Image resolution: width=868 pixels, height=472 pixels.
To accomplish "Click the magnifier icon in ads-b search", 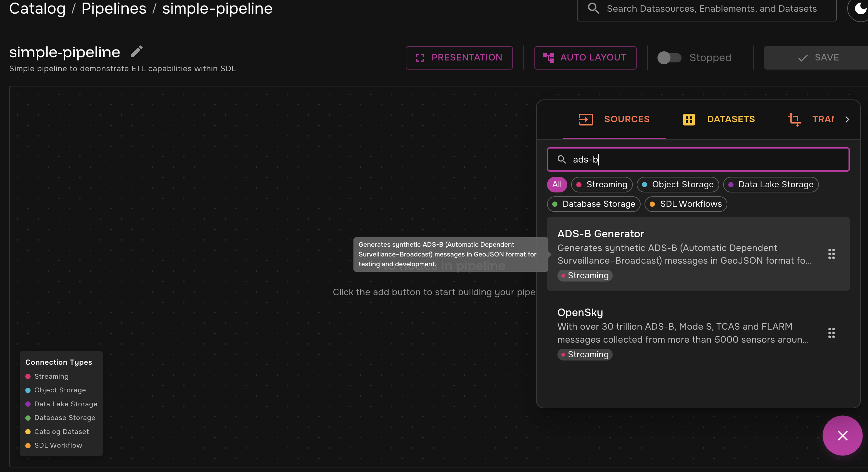I will click(561, 160).
